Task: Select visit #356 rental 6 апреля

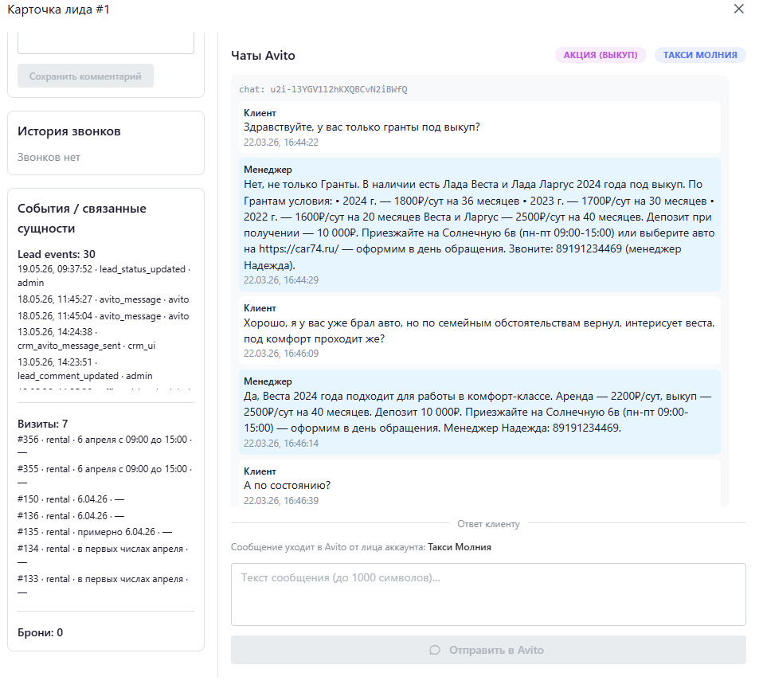Action: pyautogui.click(x=105, y=446)
